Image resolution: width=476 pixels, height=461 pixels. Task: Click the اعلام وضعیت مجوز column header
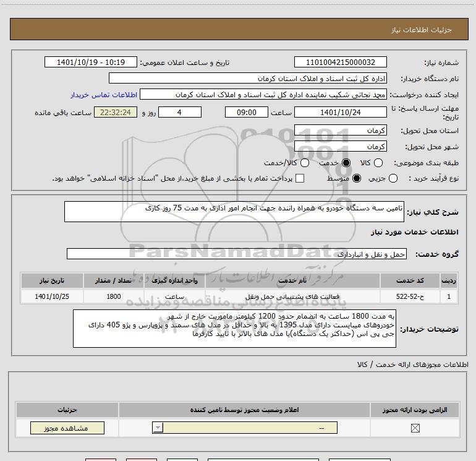pyautogui.click(x=244, y=410)
